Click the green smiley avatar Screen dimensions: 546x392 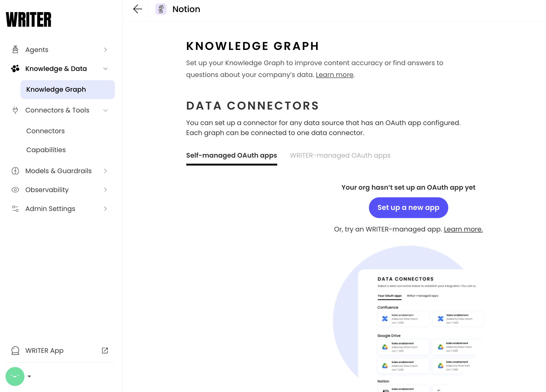point(15,376)
